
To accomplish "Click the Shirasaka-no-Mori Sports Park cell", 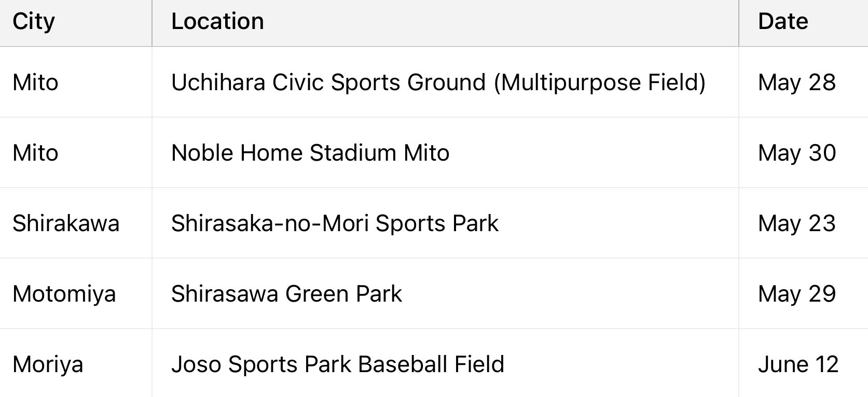I will point(335,223).
